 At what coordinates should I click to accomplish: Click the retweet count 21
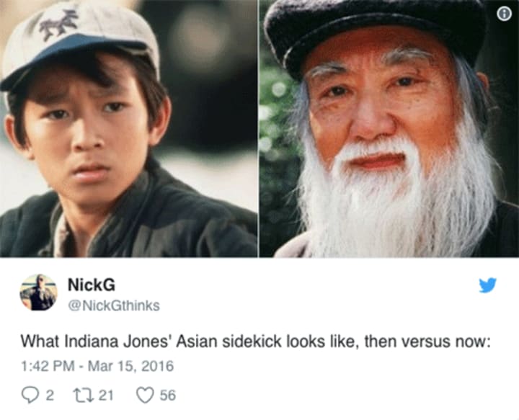coord(106,396)
